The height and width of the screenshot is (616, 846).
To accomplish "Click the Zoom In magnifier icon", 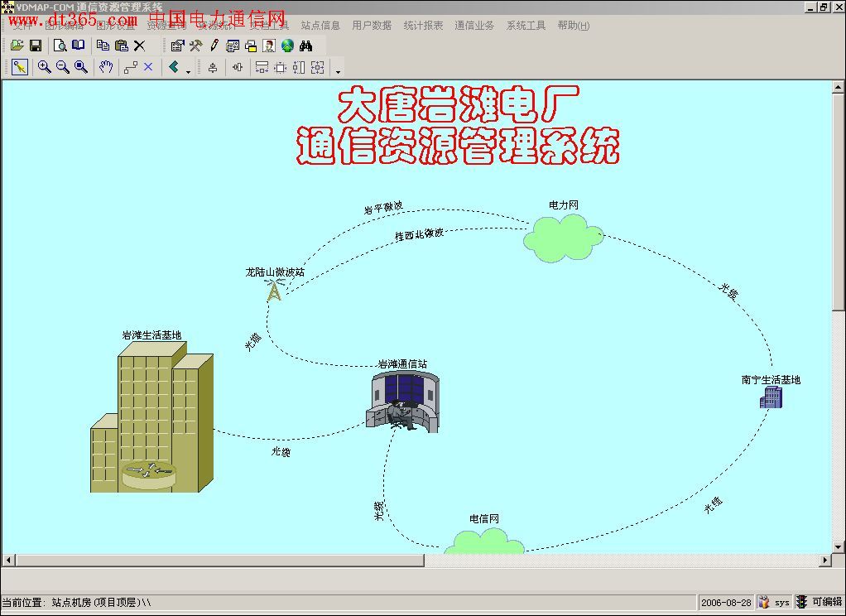I will point(44,67).
